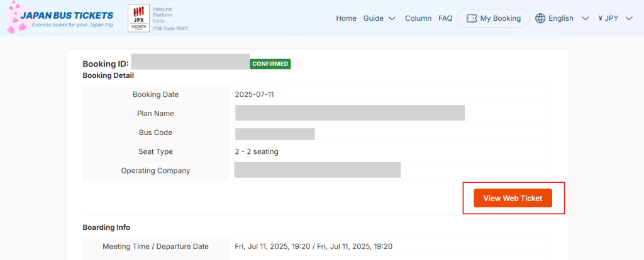Click the Meeting Time / Departure Date label
The width and height of the screenshot is (644, 260).
pos(156,246)
